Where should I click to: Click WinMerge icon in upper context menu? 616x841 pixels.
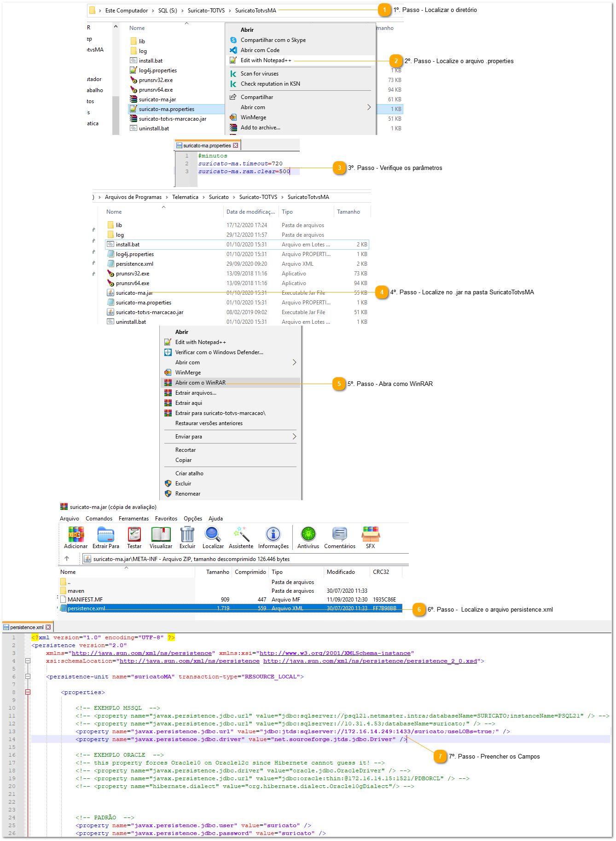(233, 117)
